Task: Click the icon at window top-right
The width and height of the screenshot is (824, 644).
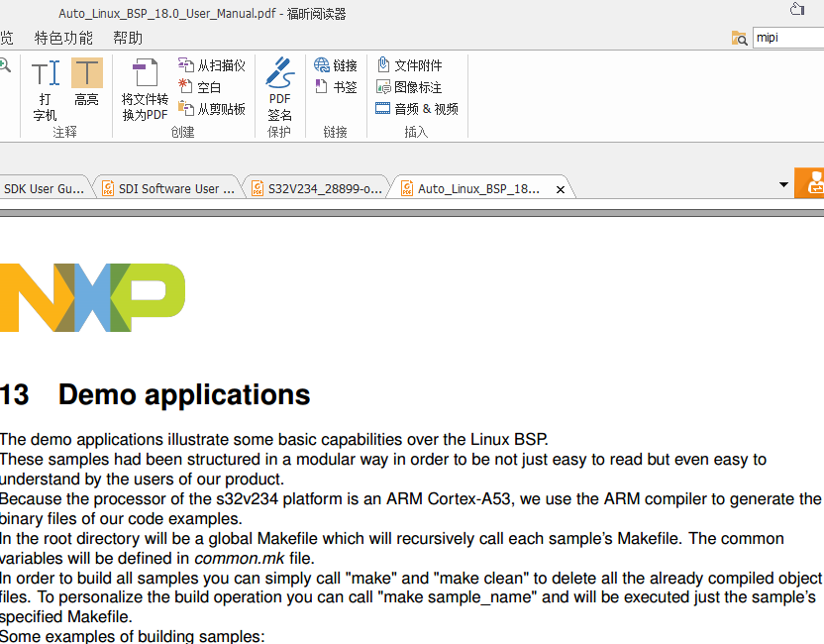Action: click(x=797, y=10)
